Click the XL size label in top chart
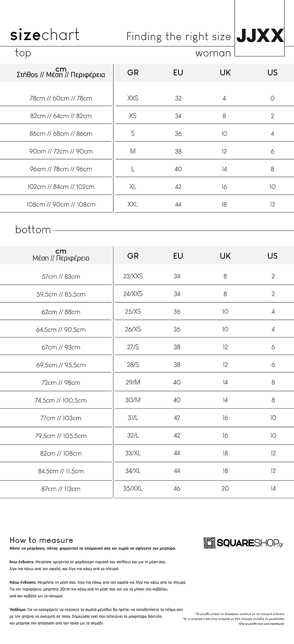This screenshot has height=644, width=294. [133, 187]
